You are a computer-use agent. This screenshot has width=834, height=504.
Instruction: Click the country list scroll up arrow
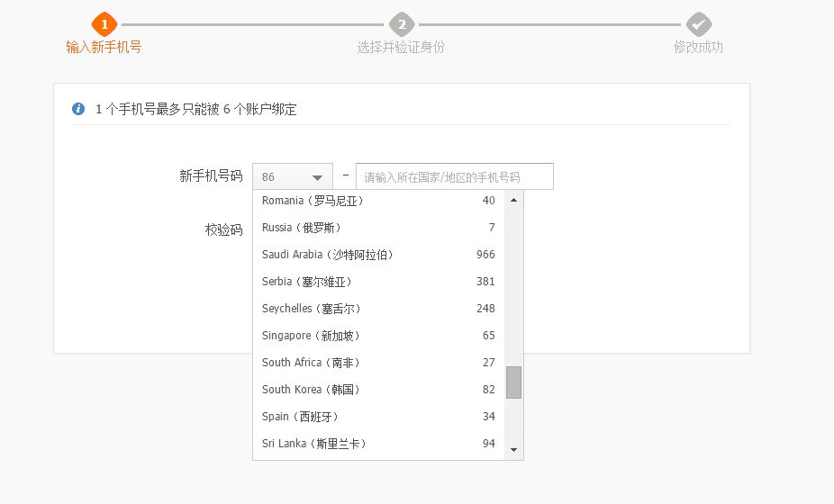(513, 200)
